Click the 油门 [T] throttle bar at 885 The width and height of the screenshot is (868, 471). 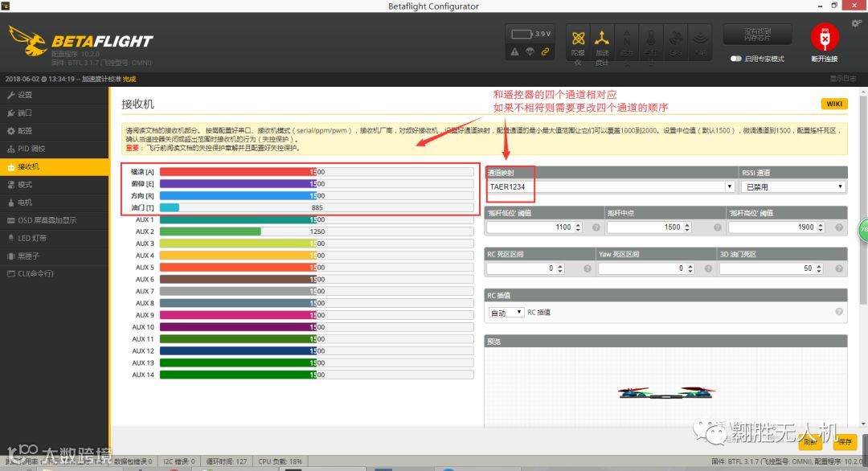[x=317, y=207]
